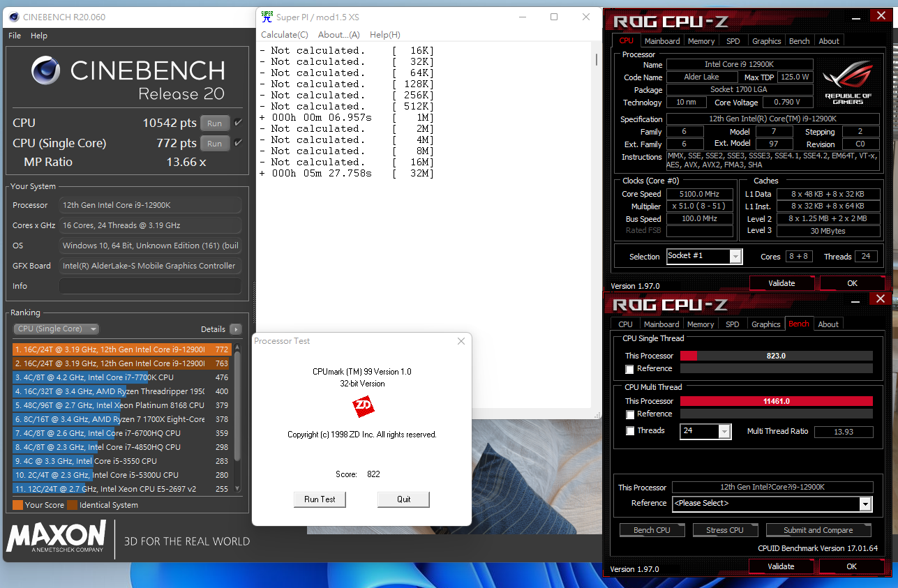Viewport: 898px width, 588px height.
Task: Select ranking row 4 AMD Ryzen Threadripper
Action: coord(121,391)
